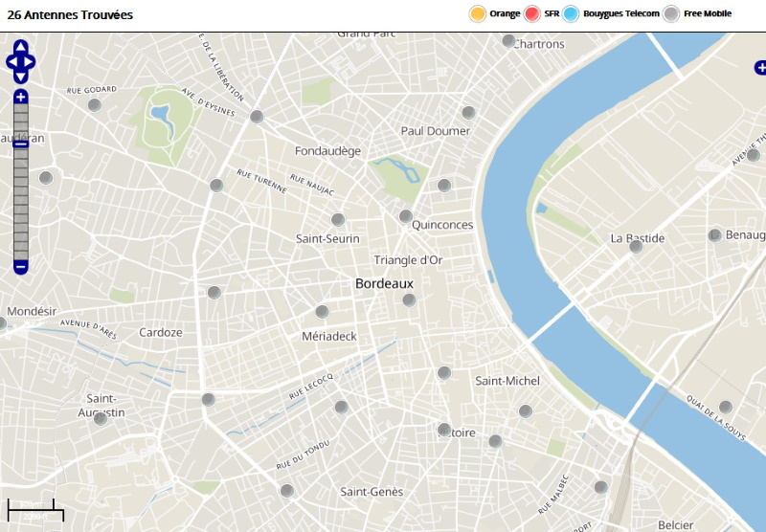Viewport: 766px width, 532px height.
Task: Click the zoom slider handle
Action: [21, 144]
